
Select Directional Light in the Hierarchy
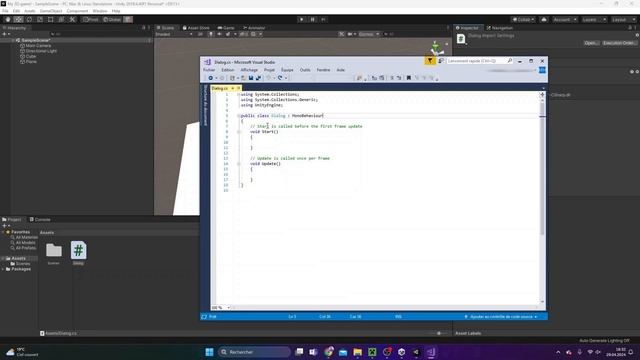[41, 51]
